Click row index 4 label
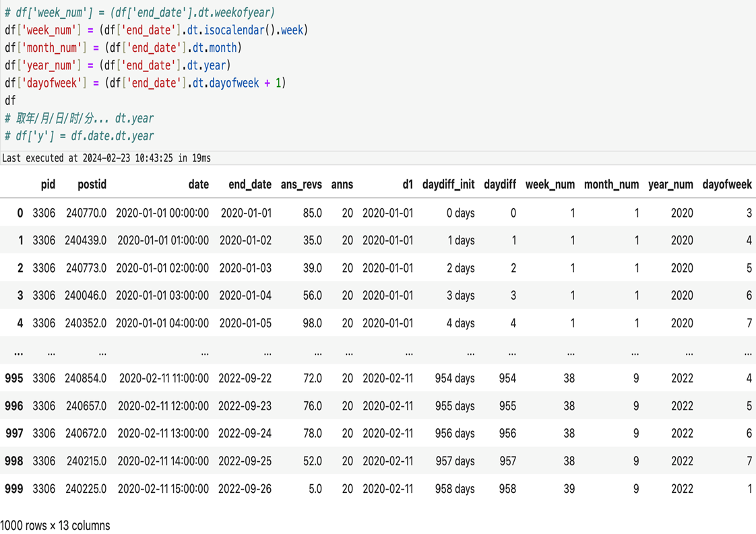756x534 pixels. click(20, 323)
